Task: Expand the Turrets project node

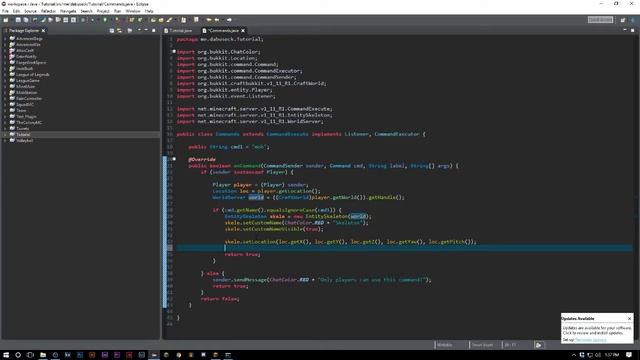Action: point(5,128)
